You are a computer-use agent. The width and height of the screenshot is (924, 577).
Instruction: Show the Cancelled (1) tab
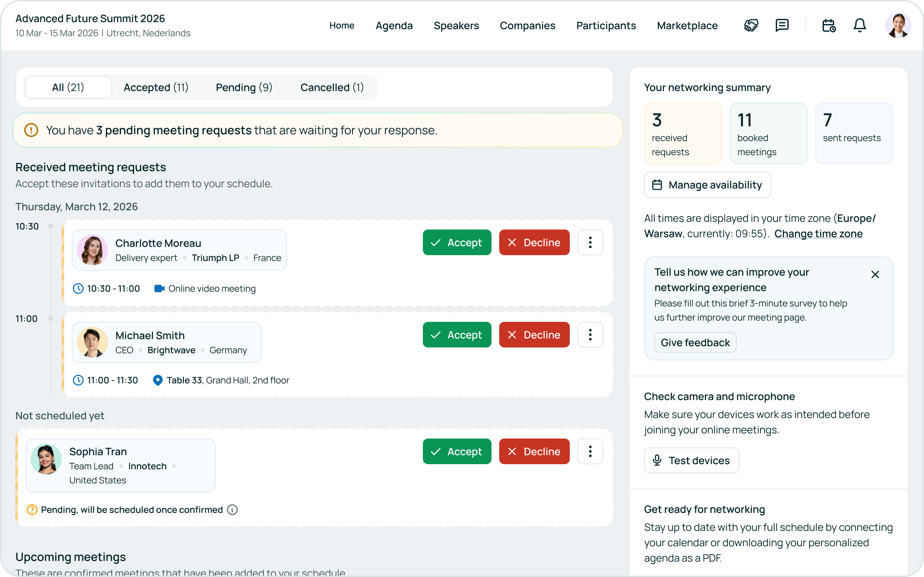[331, 88]
